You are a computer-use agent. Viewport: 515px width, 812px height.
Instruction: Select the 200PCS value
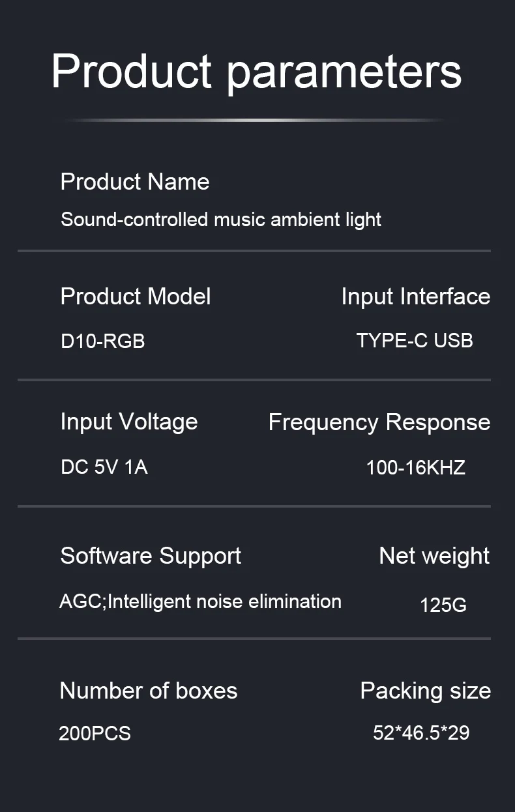(95, 734)
